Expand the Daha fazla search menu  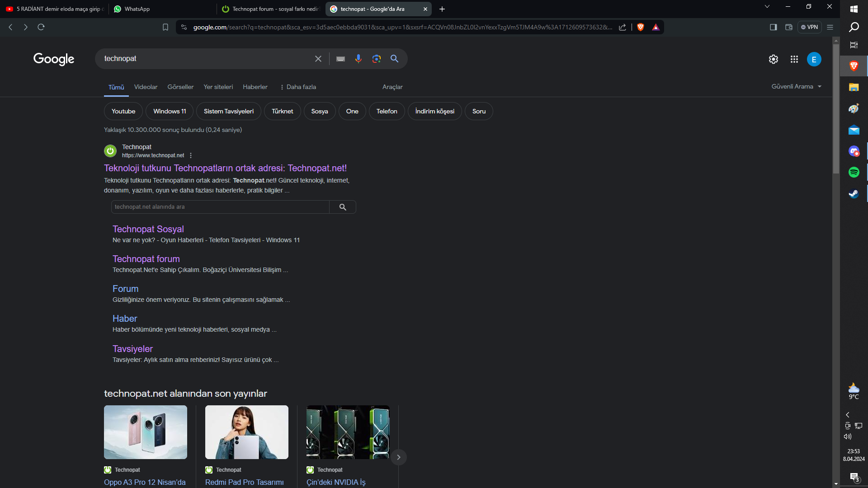tap(298, 87)
